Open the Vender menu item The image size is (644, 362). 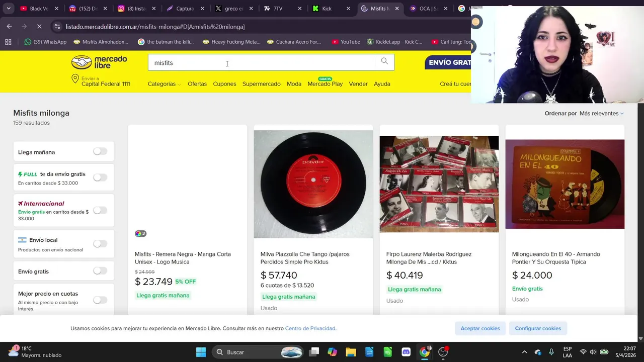(358, 84)
